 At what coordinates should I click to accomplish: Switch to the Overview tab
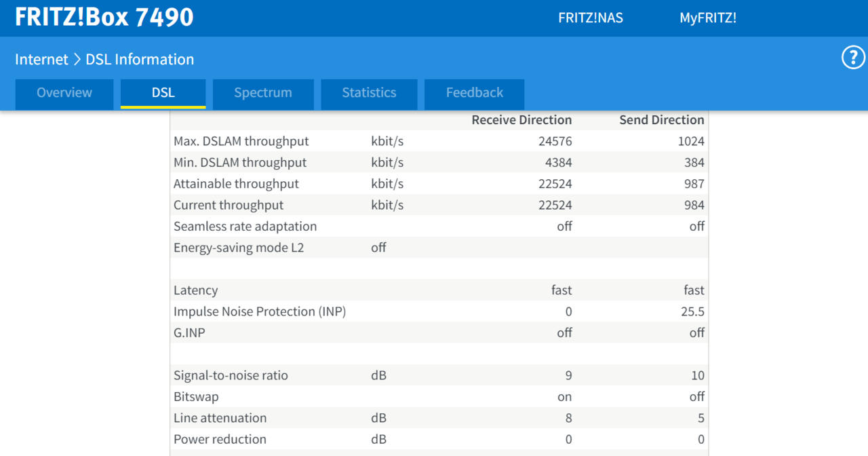click(64, 94)
